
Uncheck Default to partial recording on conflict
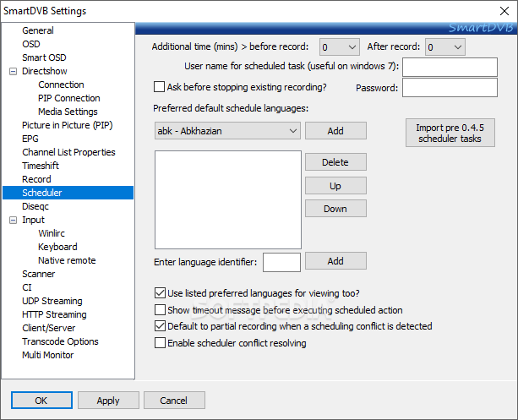(x=160, y=326)
